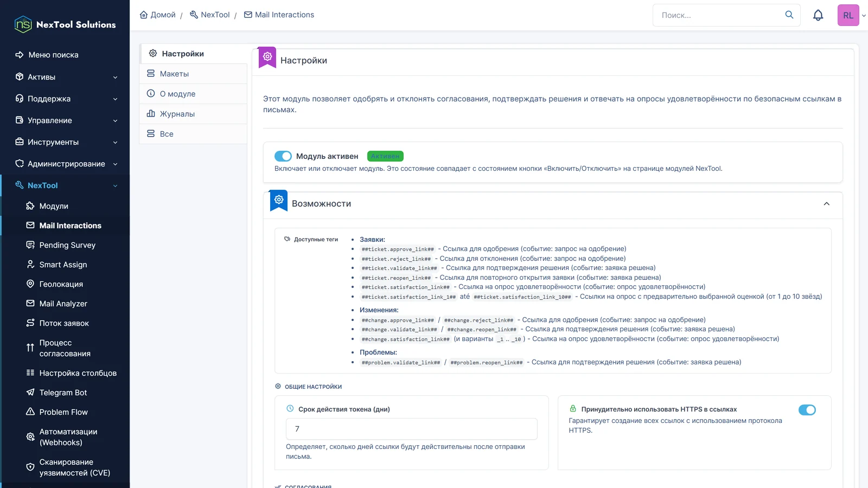Click the notifications bell icon
This screenshot has width=868, height=488.
point(818,15)
